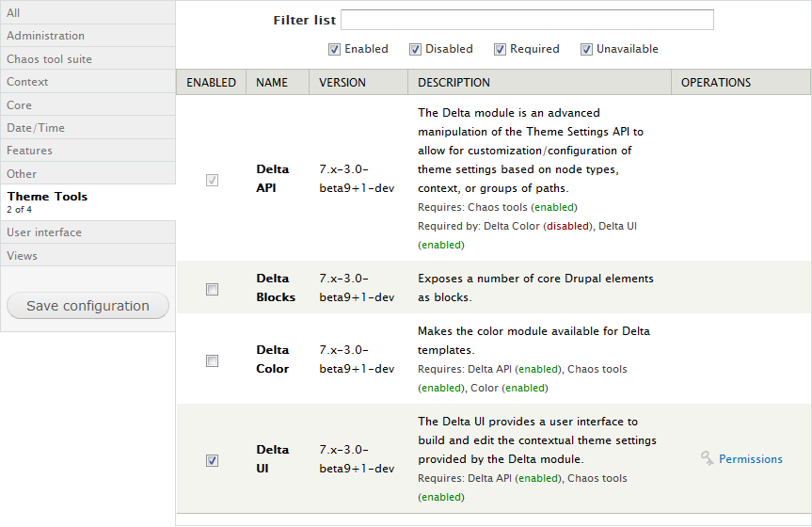
Task: Uncheck the Unavailable filter checkbox
Action: pyautogui.click(x=586, y=49)
